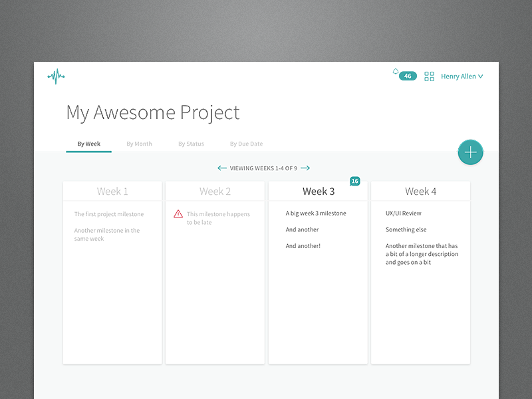Switch to the By Due Date tab
The image size is (532, 399).
[x=246, y=144]
